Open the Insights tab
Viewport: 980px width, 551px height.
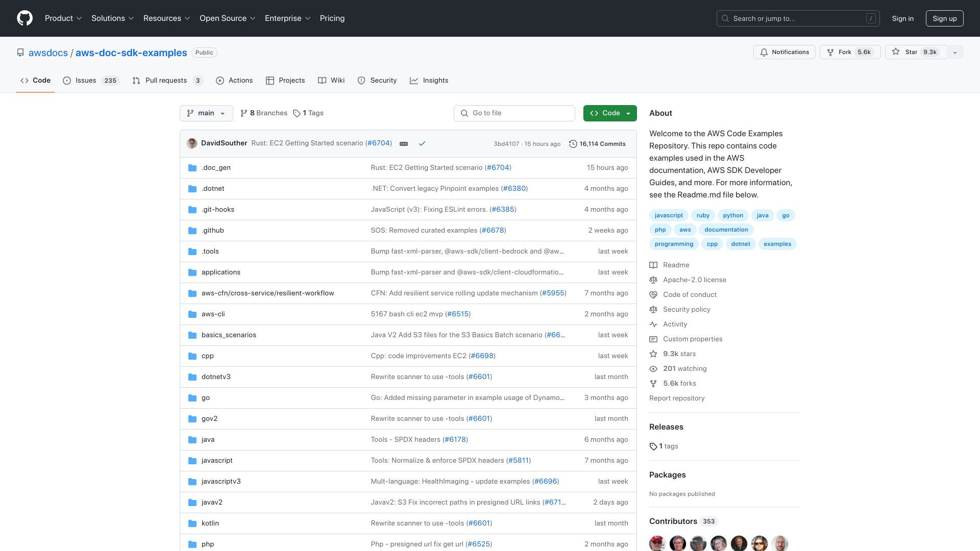point(429,81)
